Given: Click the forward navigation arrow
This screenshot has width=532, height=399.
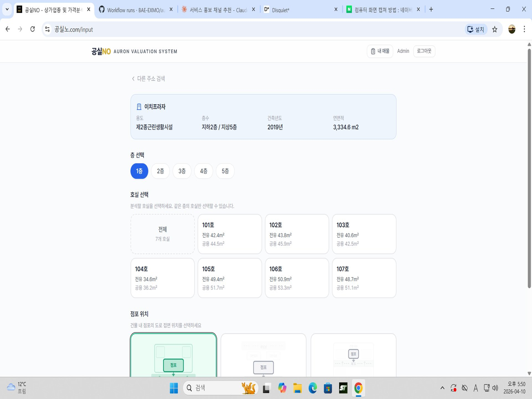Looking at the screenshot, I should 20,29.
